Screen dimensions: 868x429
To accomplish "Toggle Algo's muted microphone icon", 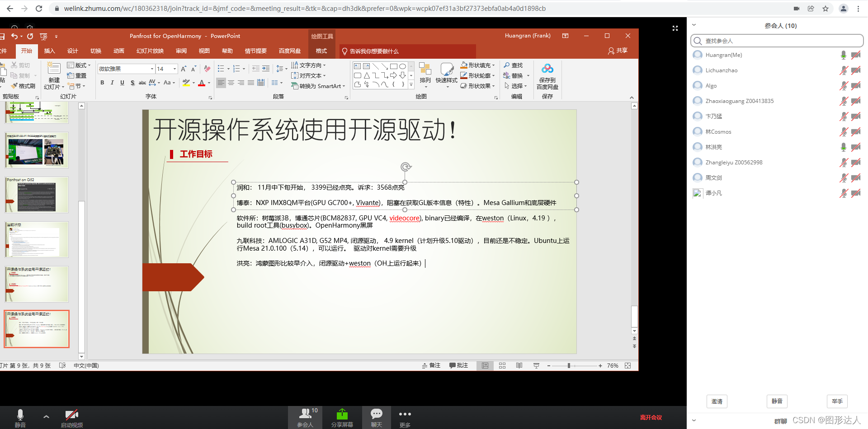I will (x=843, y=86).
